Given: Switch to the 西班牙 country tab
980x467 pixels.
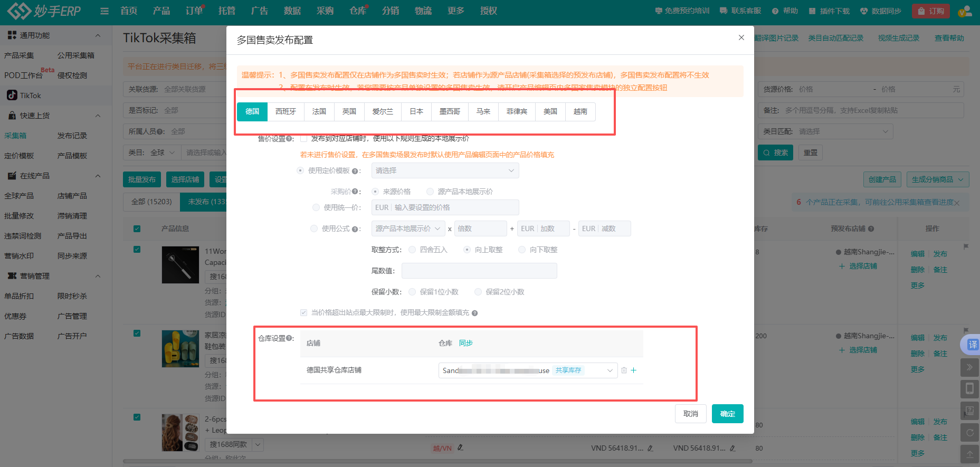Looking at the screenshot, I should pyautogui.click(x=286, y=111).
